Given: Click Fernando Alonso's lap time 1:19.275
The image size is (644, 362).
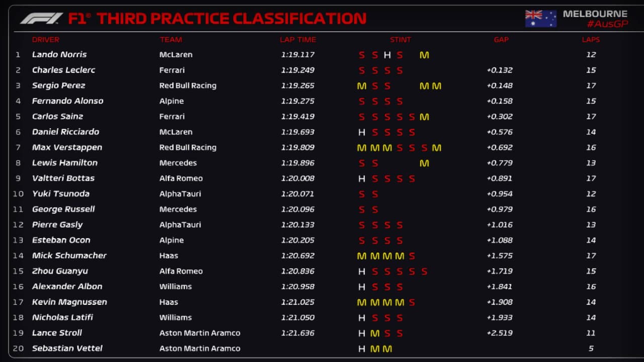Looking at the screenshot, I should [297, 101].
